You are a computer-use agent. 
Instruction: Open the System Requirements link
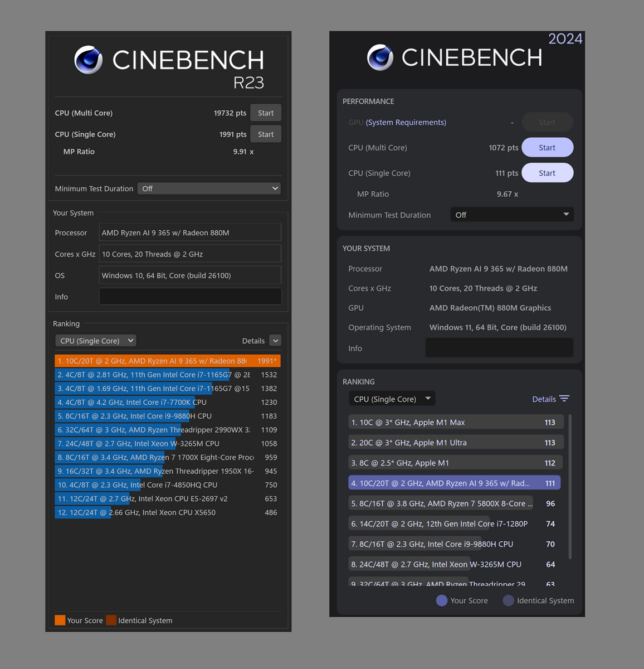406,122
